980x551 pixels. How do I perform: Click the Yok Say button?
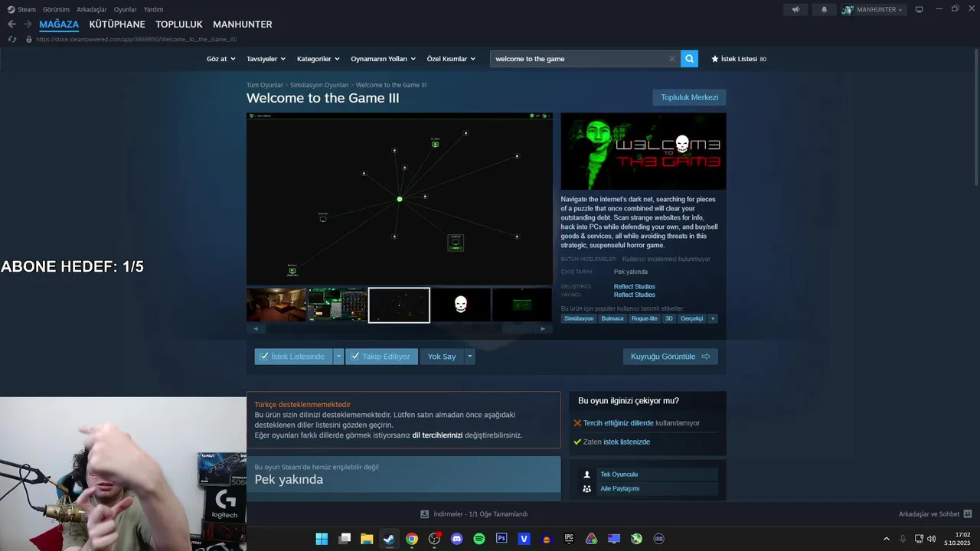[442, 357]
